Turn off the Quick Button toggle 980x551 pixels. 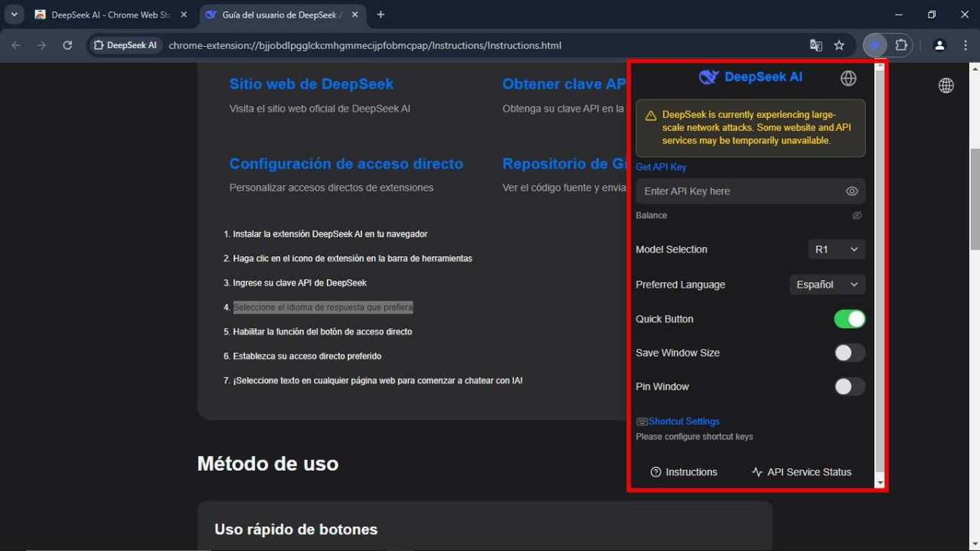[x=849, y=319]
